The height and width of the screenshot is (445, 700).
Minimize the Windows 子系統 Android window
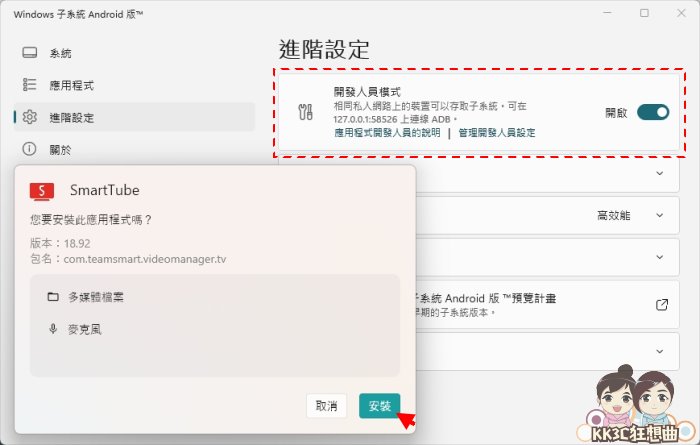coord(608,13)
